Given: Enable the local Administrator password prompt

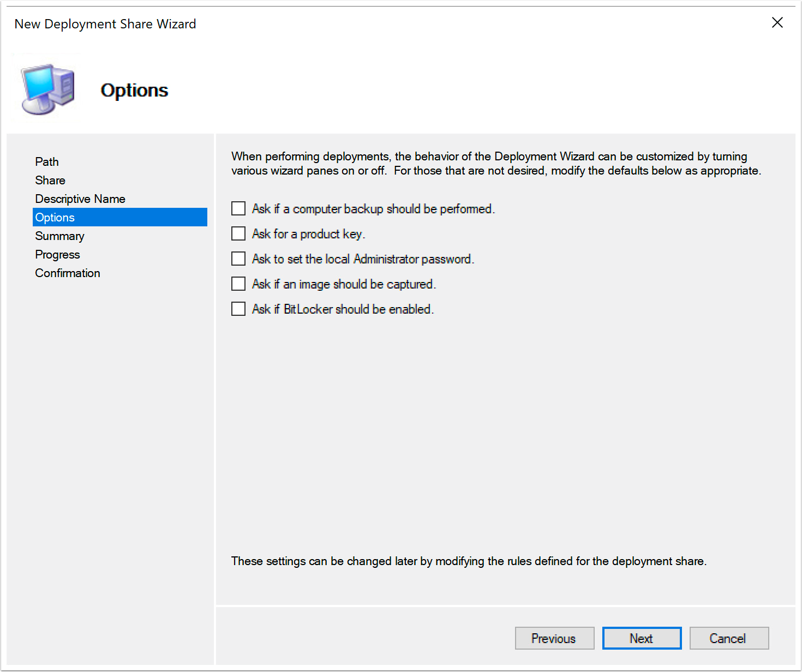Looking at the screenshot, I should 238,259.
